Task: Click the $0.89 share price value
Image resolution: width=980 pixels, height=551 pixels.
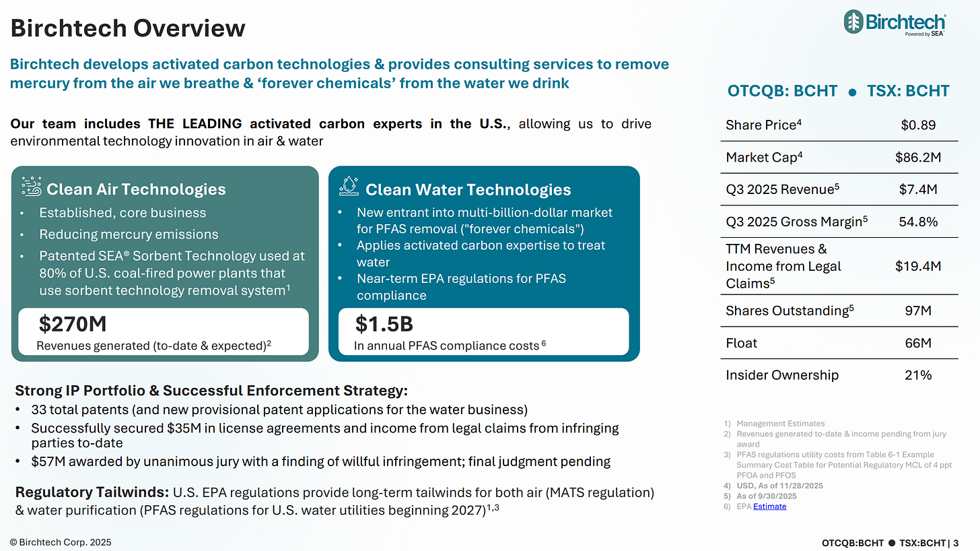Action: 918,125
